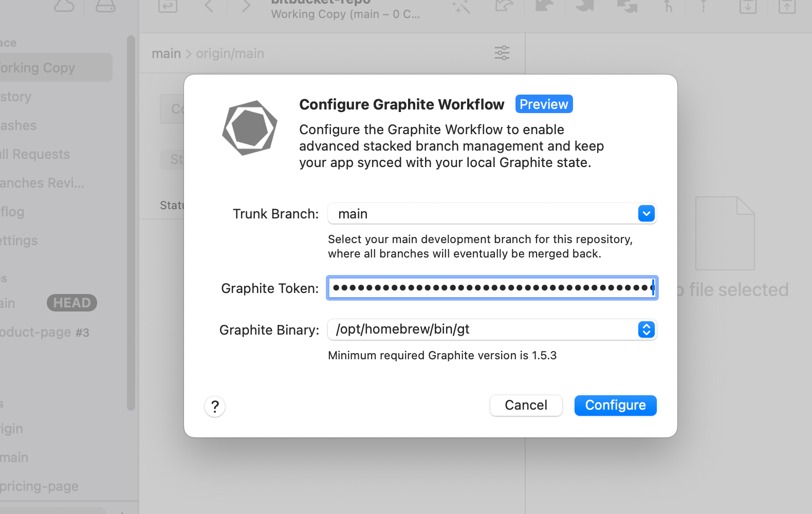
Task: Focus the Graphite Token field
Action: (491, 288)
